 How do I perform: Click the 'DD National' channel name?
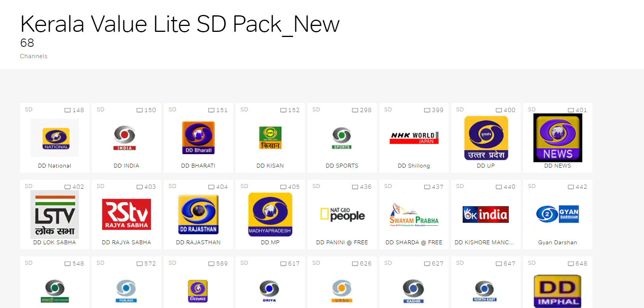click(54, 166)
